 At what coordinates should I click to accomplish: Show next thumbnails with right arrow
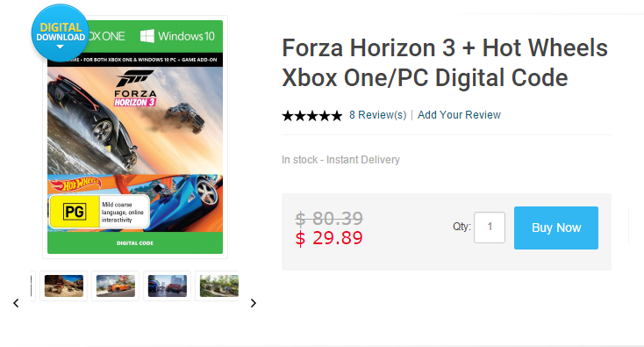253,303
